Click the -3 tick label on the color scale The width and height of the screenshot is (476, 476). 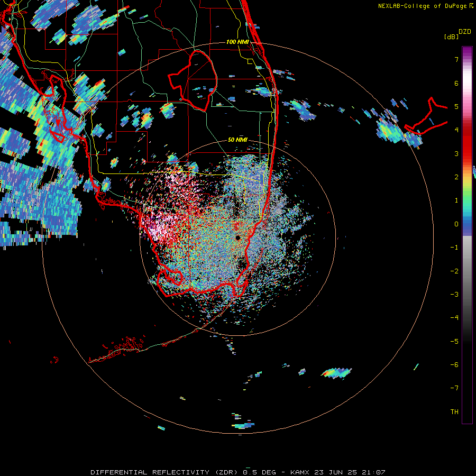pyautogui.click(x=454, y=295)
